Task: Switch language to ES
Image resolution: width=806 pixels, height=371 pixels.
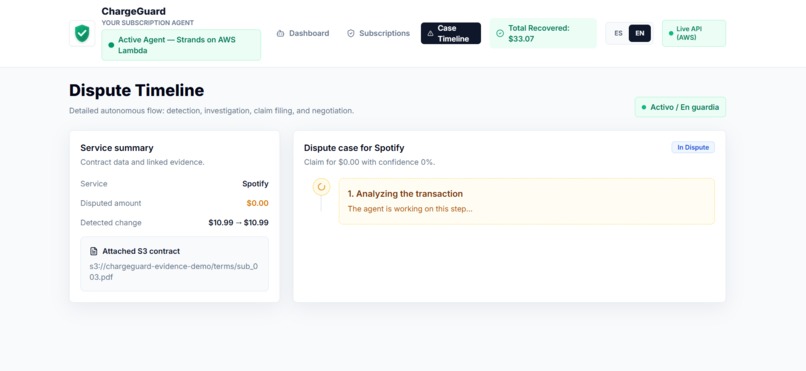Action: point(618,33)
